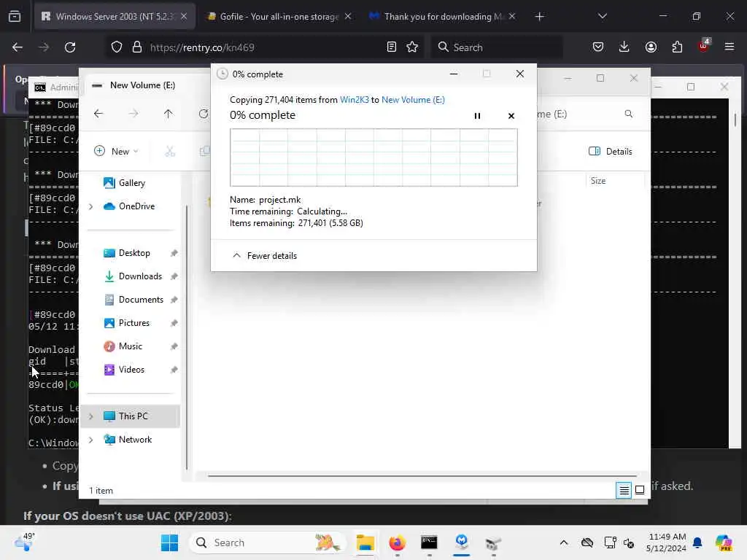Refresh the File Explorer view
The width and height of the screenshot is (747, 560).
[x=204, y=114]
